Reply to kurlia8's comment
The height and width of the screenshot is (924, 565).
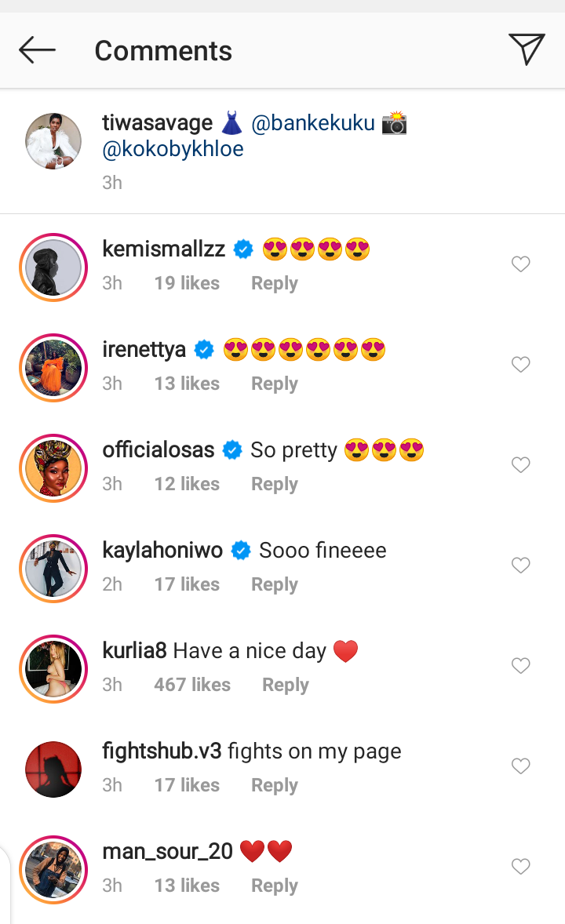coord(285,685)
